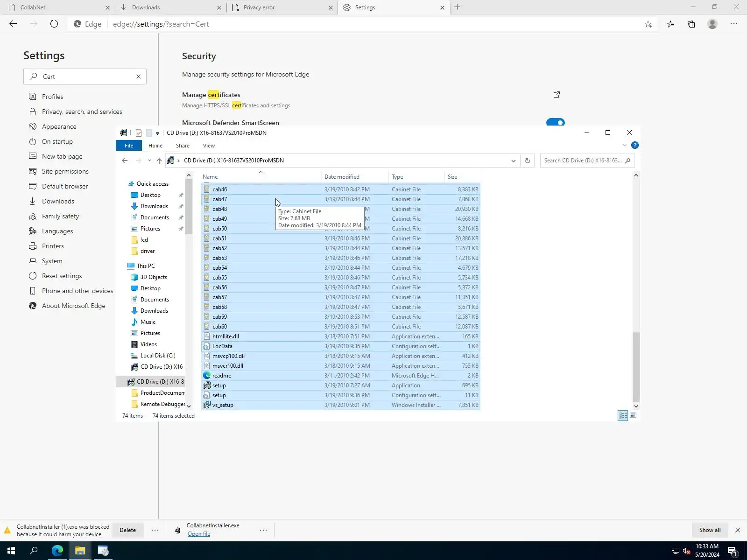Viewport: 747px width, 560px height.
Task: Open Microsoft Edge from the taskbar
Action: tap(57, 551)
